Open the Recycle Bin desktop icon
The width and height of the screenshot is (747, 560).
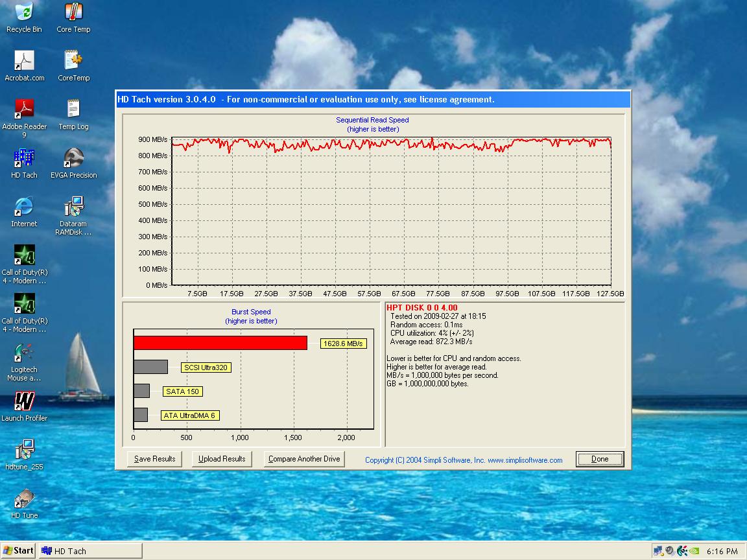coord(24,17)
